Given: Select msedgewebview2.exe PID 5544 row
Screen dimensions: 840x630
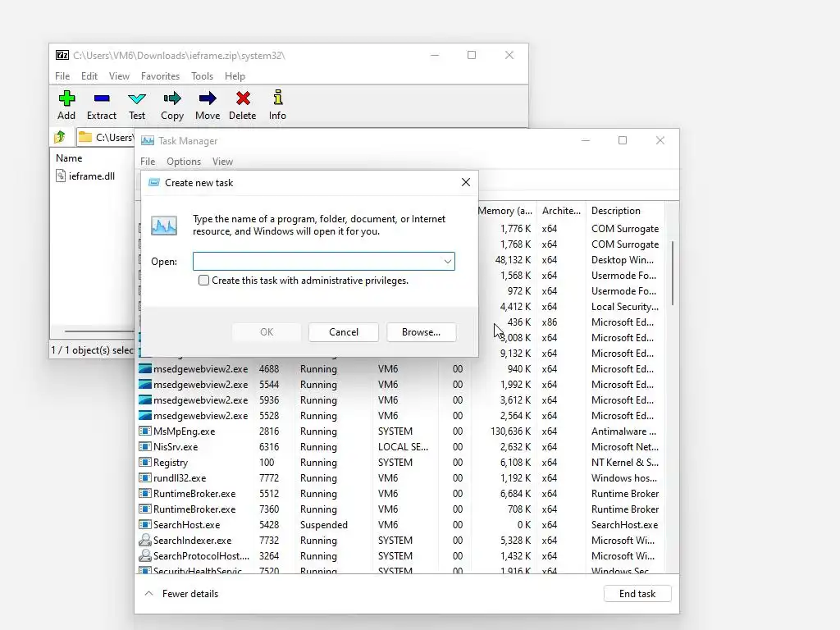Looking at the screenshot, I should coord(400,385).
